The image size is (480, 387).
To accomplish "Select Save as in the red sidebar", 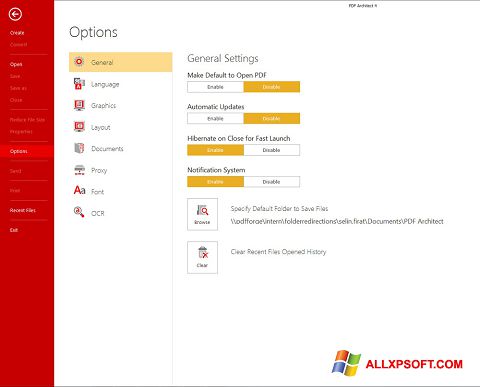I will [18, 88].
